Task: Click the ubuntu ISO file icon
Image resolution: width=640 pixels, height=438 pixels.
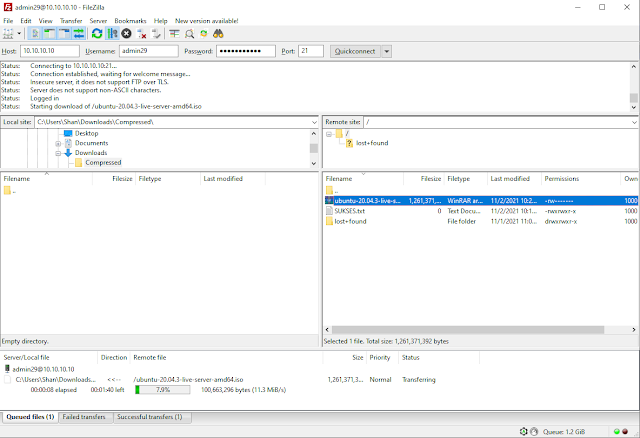Action: (x=329, y=200)
